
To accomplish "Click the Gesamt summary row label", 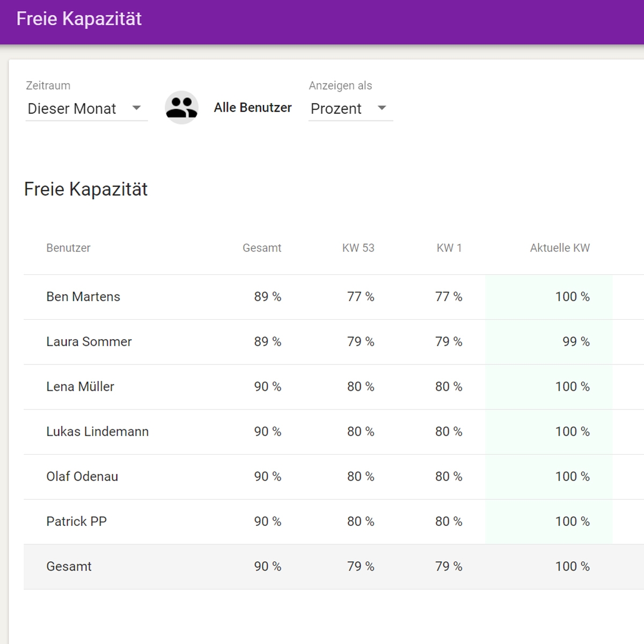I will click(x=69, y=566).
